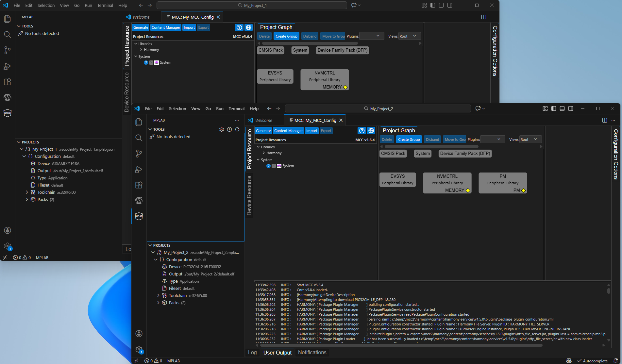Switch to Welcome tab in My_Project_2 window
The image size is (622, 364).
tap(264, 120)
